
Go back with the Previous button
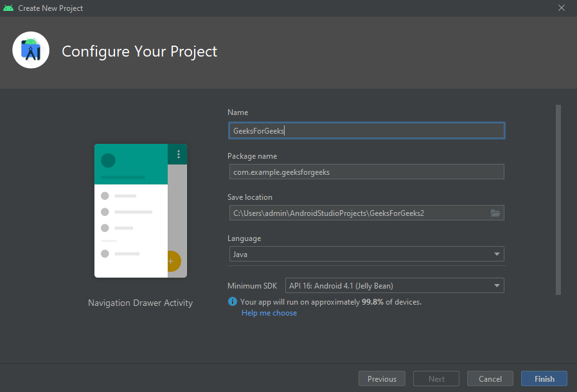pyautogui.click(x=382, y=379)
